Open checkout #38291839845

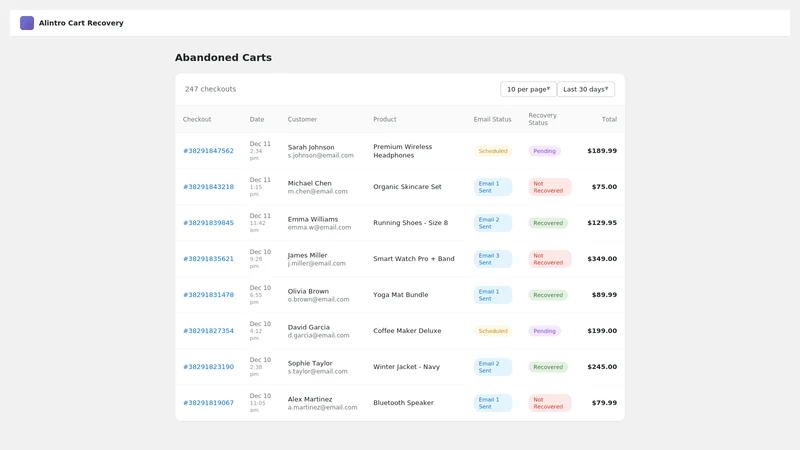208,223
